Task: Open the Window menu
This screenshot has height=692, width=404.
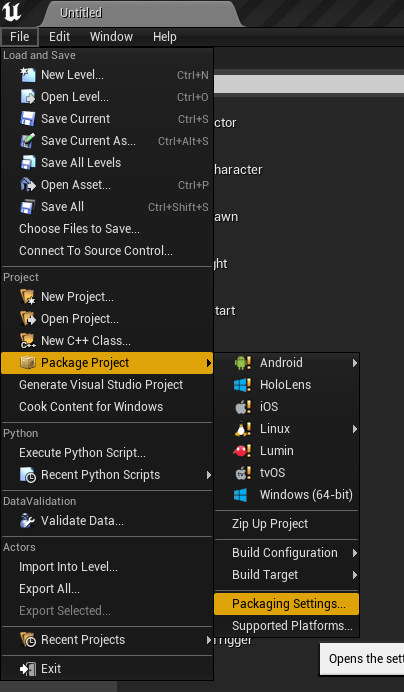Action: point(111,37)
